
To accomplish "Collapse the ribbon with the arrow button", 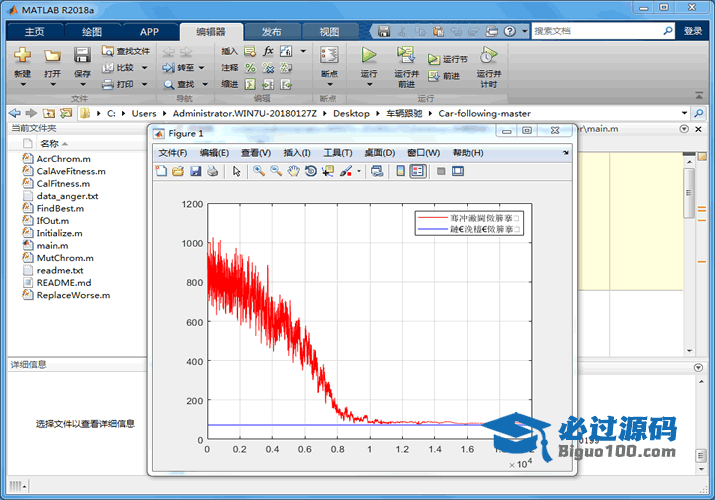I will [699, 96].
